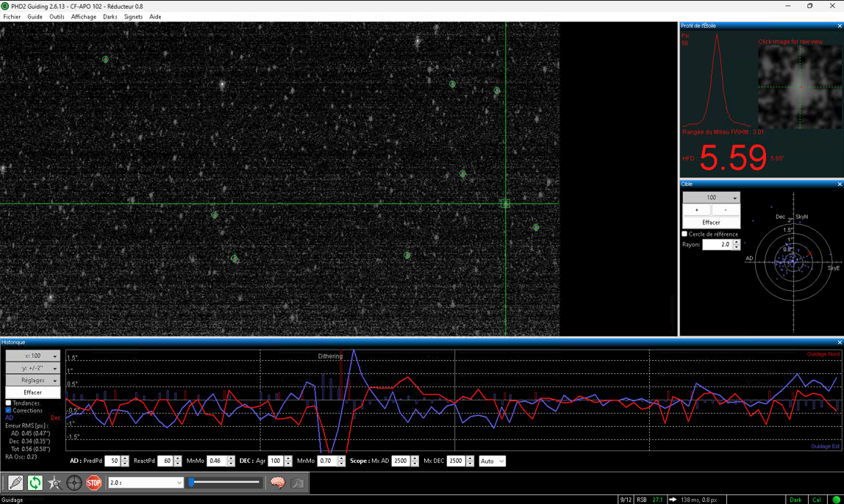The width and height of the screenshot is (844, 504).
Task: Click the PHD2 app icon in title bar
Action: coord(5,6)
